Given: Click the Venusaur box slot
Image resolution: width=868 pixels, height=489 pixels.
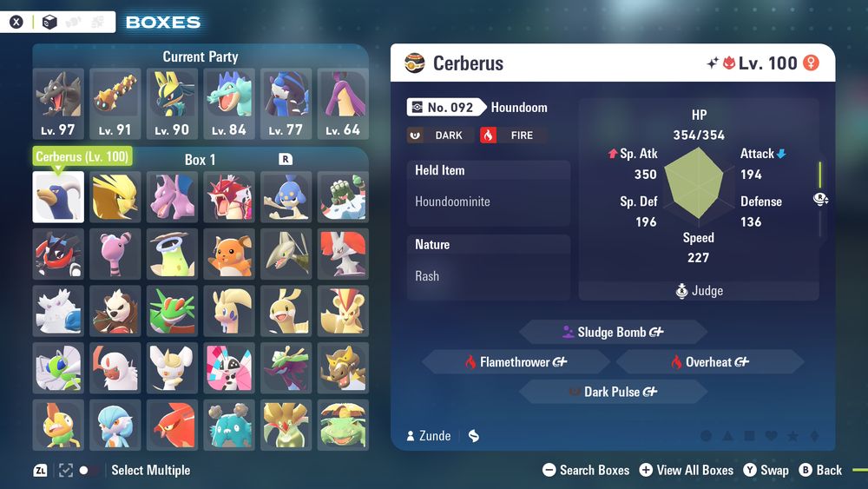Looking at the screenshot, I should (x=343, y=425).
